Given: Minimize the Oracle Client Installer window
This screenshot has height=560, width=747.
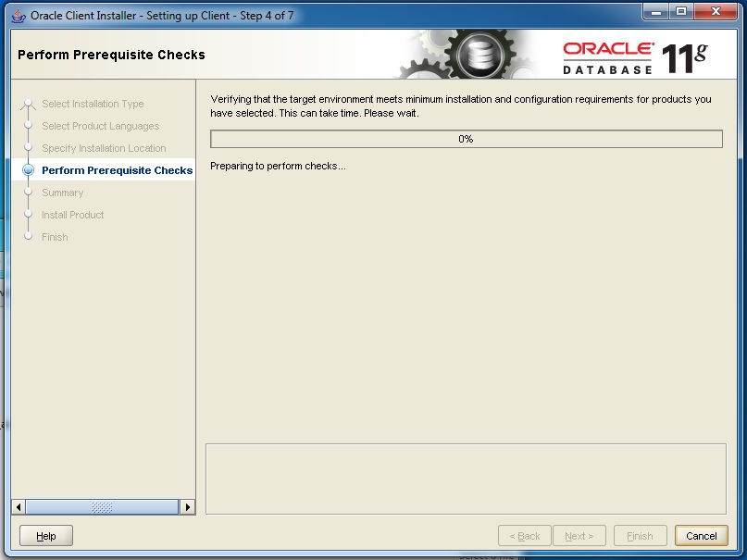Looking at the screenshot, I should pyautogui.click(x=656, y=11).
